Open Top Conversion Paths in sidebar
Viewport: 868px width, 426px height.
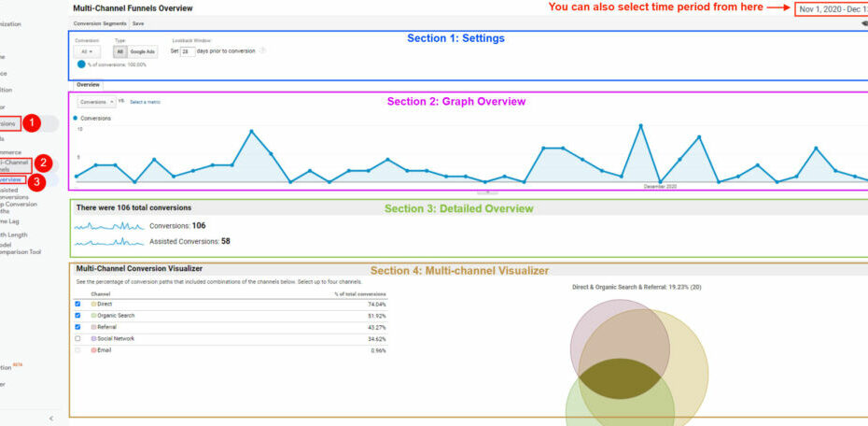click(x=18, y=207)
